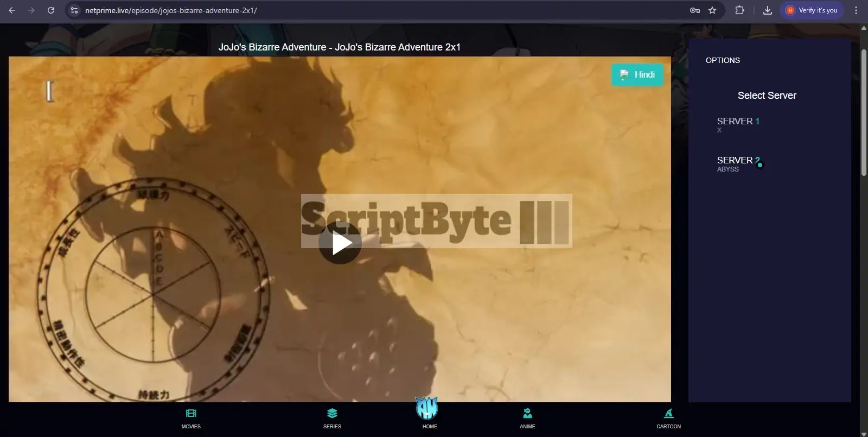Image resolution: width=868 pixels, height=437 pixels.
Task: Open the Cartoon section icon
Action: pos(668,414)
